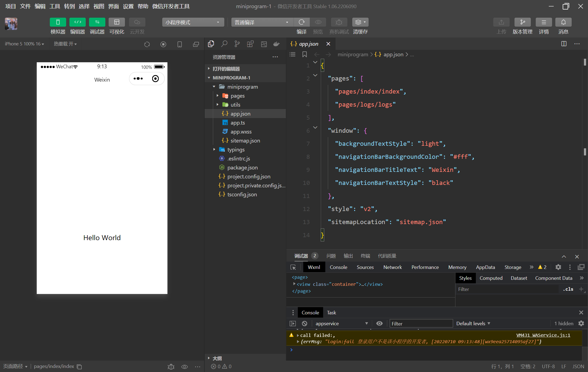The width and height of the screenshot is (588, 372).
Task: Open 版本管理 version control button
Action: coord(522,22)
